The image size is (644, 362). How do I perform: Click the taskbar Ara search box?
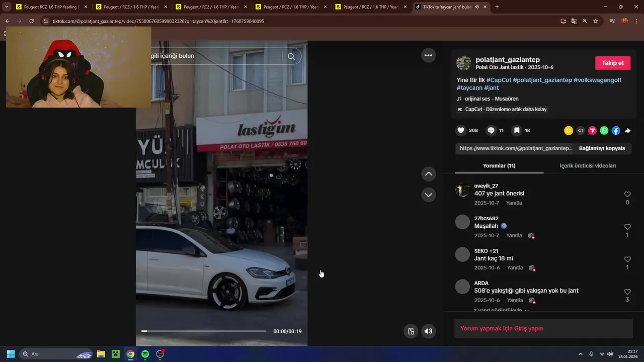pyautogui.click(x=56, y=354)
